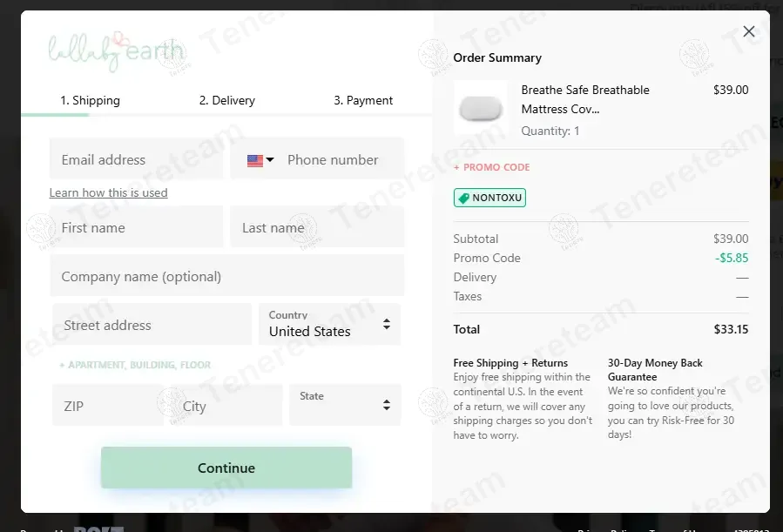This screenshot has height=532, width=783.
Task: Open the phone country code dropdown arrow
Action: [x=270, y=159]
